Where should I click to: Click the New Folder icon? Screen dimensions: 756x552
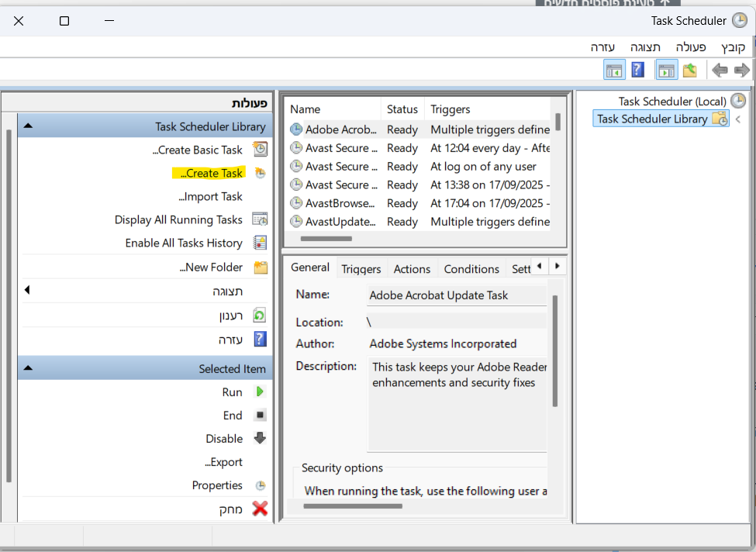click(261, 267)
